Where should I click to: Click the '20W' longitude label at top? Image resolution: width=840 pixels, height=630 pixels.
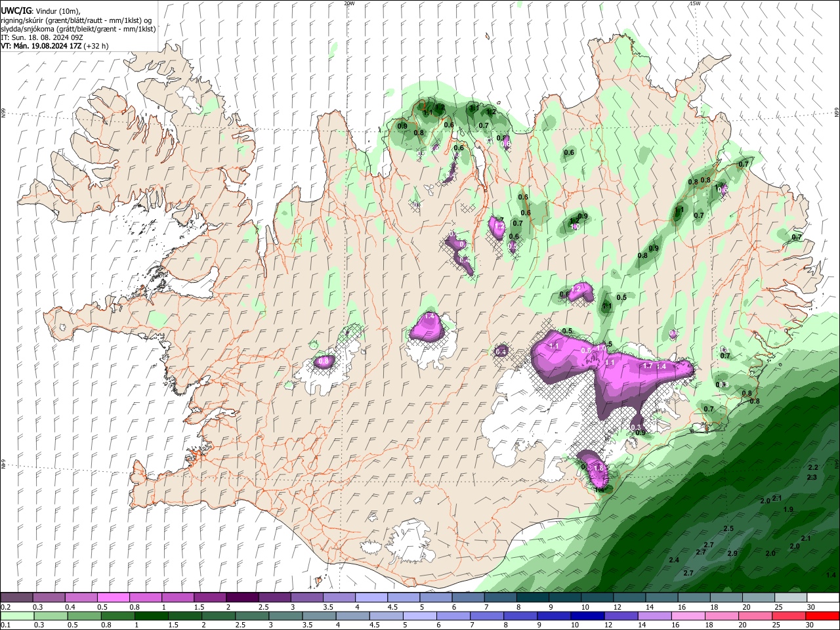[349, 3]
